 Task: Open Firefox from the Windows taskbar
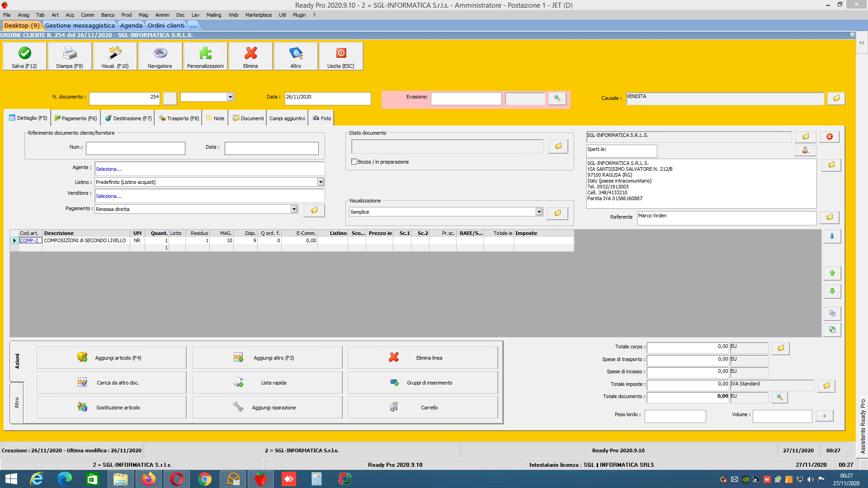[x=148, y=479]
